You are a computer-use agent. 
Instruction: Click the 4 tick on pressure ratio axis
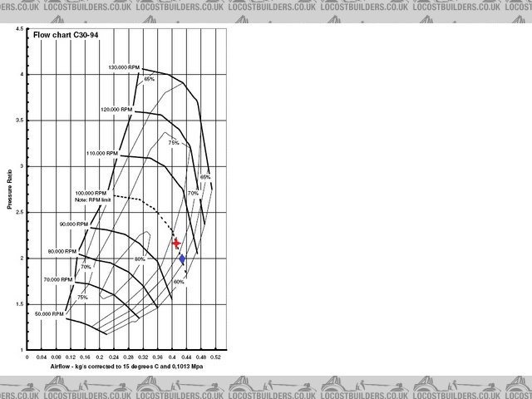(21, 75)
